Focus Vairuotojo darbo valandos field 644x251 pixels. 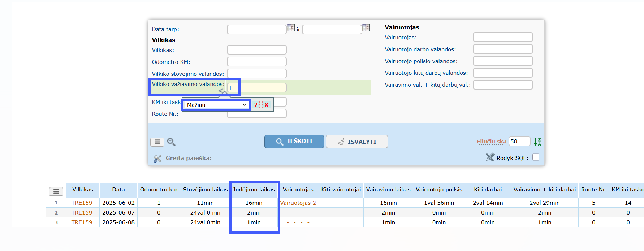[x=503, y=49]
